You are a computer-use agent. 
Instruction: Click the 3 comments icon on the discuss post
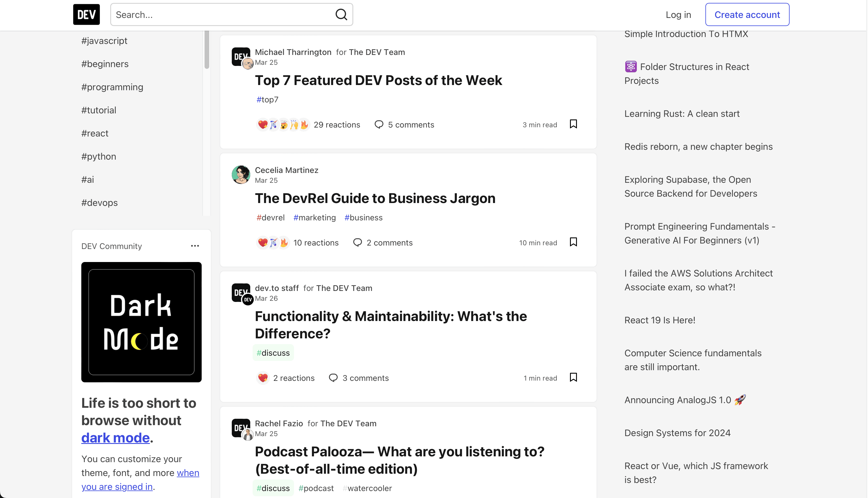tap(333, 378)
